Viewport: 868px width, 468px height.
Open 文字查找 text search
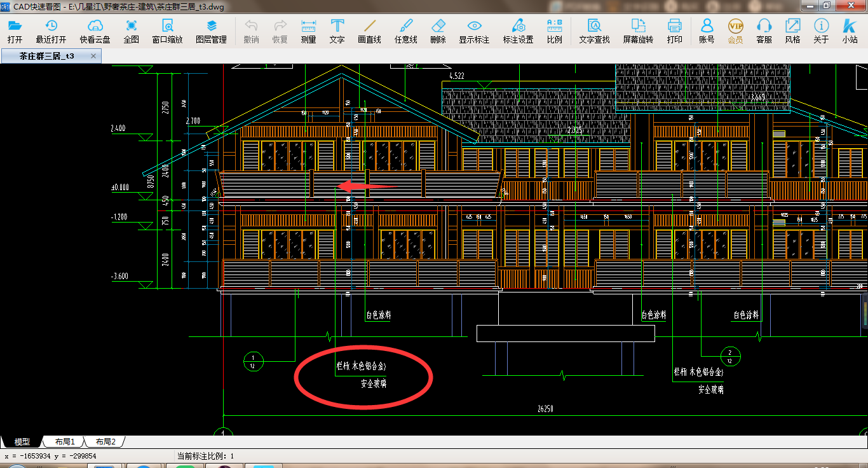tap(595, 31)
